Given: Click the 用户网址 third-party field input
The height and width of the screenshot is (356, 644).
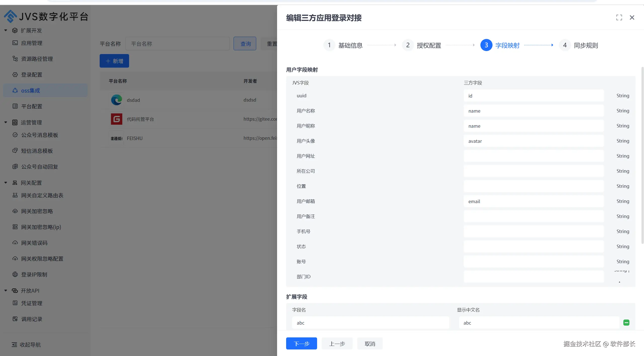Looking at the screenshot, I should pyautogui.click(x=534, y=156).
